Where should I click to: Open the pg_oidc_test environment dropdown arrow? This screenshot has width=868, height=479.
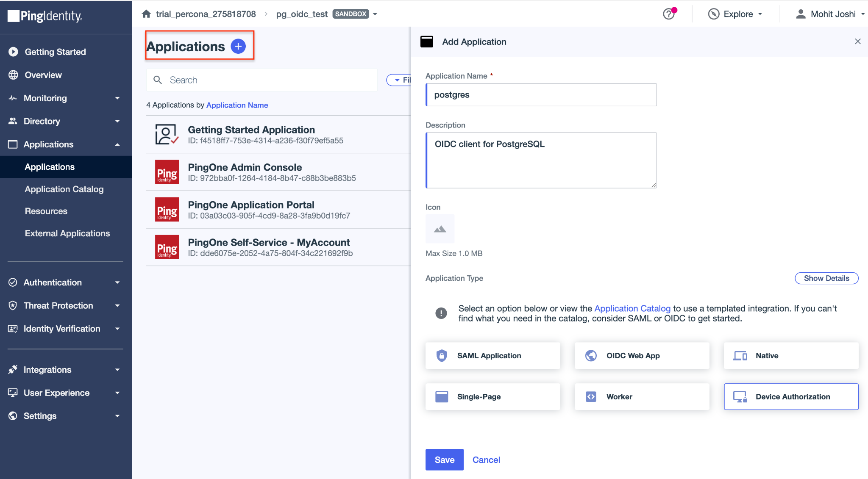(x=375, y=14)
